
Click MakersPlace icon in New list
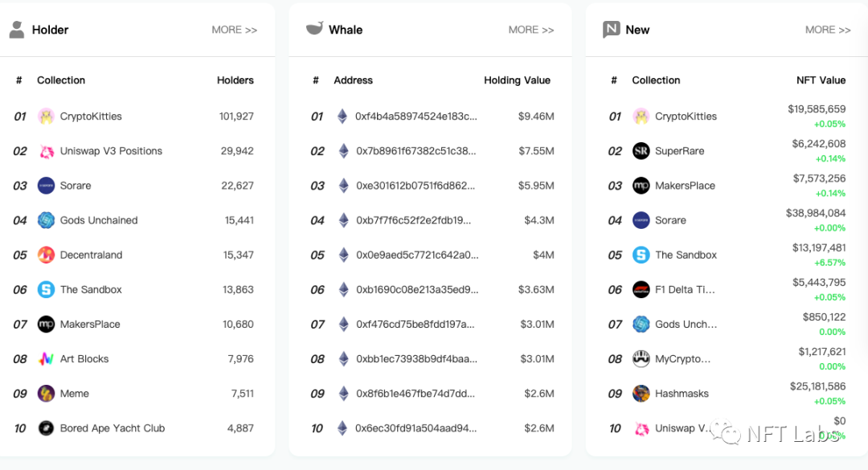[x=641, y=186]
